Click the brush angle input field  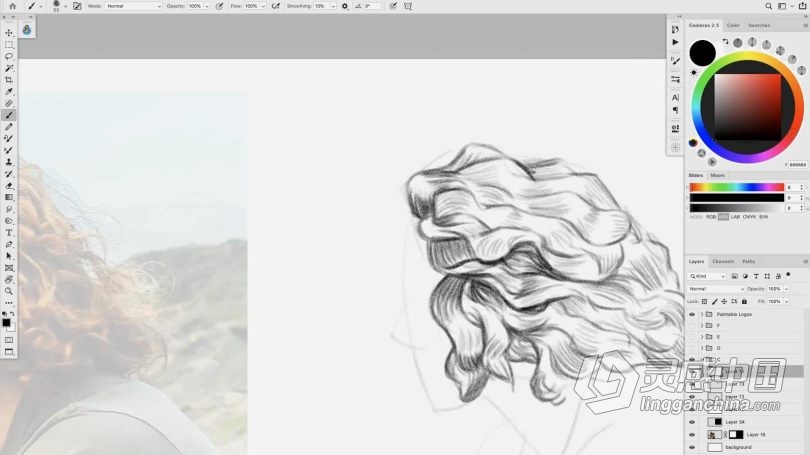click(x=372, y=6)
